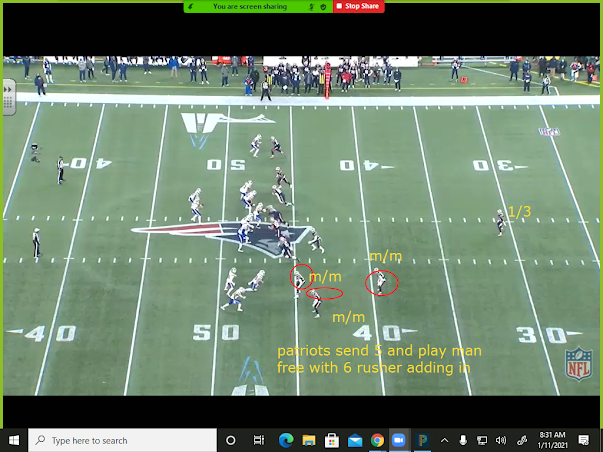The height and width of the screenshot is (452, 603).
Task: Open the P-logo app on the taskbar
Action: pos(422,440)
